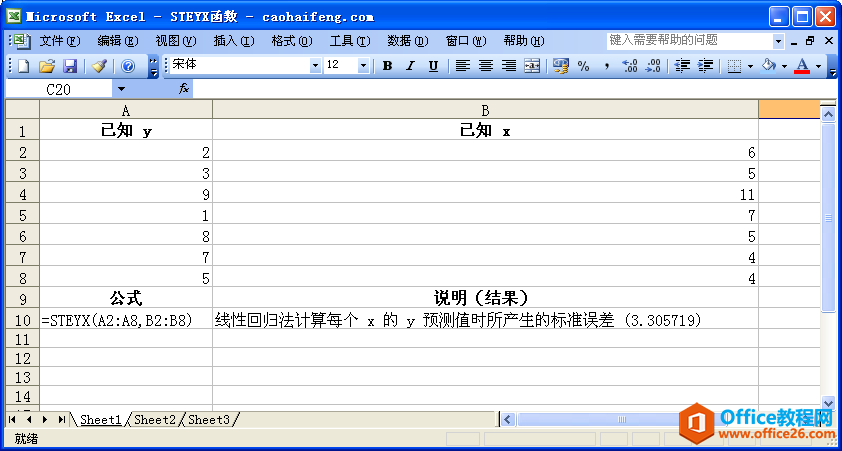Expand standard toolbar options chevron
The image size is (842, 451).
click(153, 66)
